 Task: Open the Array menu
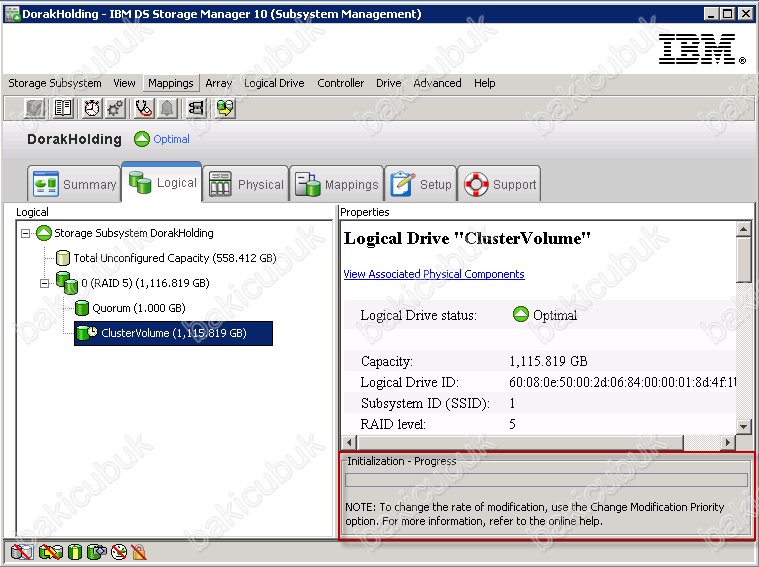pos(219,83)
